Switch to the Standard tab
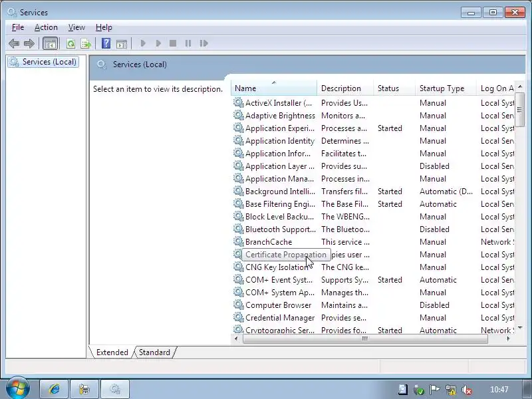 154,352
